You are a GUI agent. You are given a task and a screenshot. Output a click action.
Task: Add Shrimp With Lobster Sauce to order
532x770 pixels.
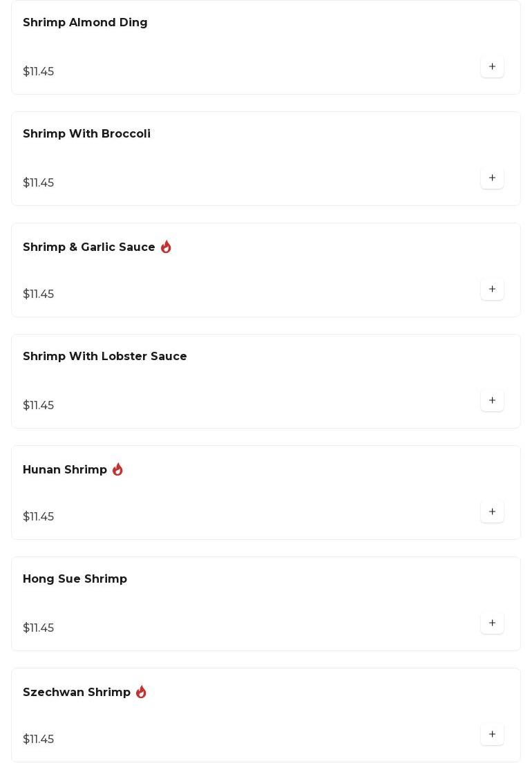point(492,401)
